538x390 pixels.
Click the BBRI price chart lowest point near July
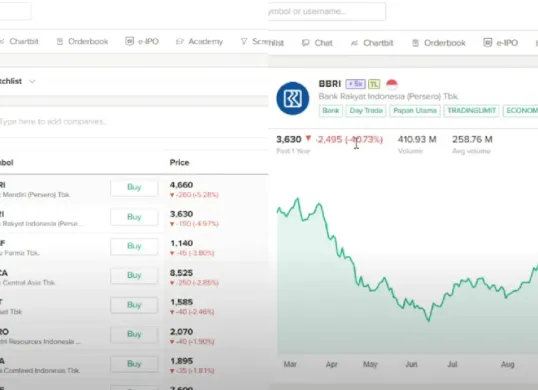pos(429,320)
